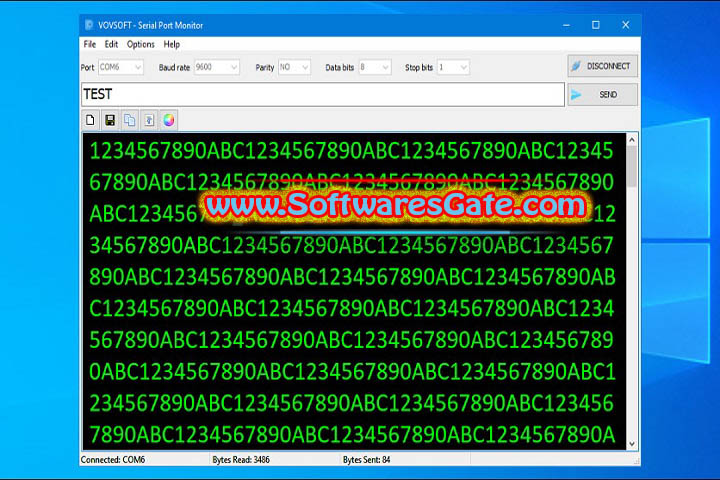Click the app icon in title bar

coord(89,25)
